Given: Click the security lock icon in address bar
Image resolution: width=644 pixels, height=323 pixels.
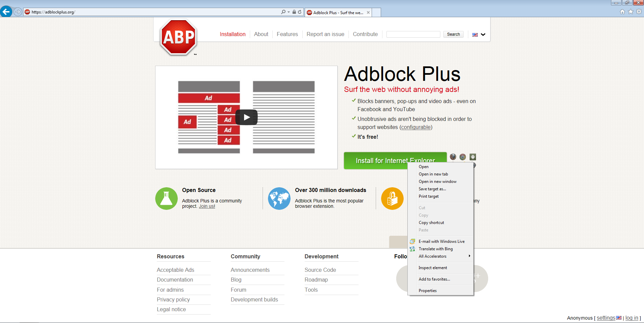Looking at the screenshot, I should (x=294, y=12).
